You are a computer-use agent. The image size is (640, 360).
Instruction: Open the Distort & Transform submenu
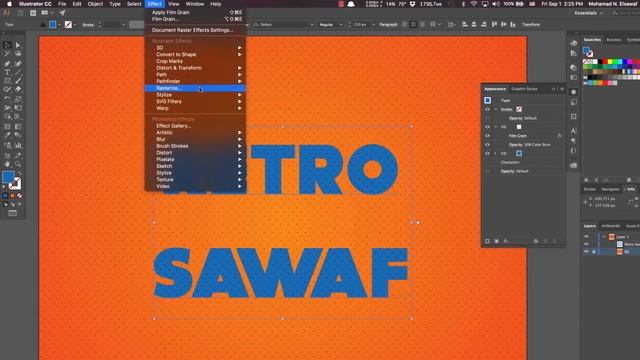(195, 68)
